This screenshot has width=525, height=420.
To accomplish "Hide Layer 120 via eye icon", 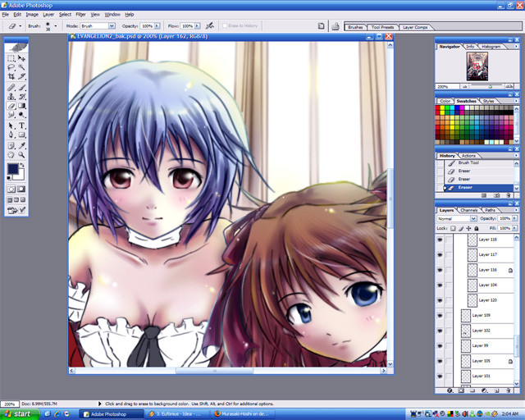I will click(440, 300).
